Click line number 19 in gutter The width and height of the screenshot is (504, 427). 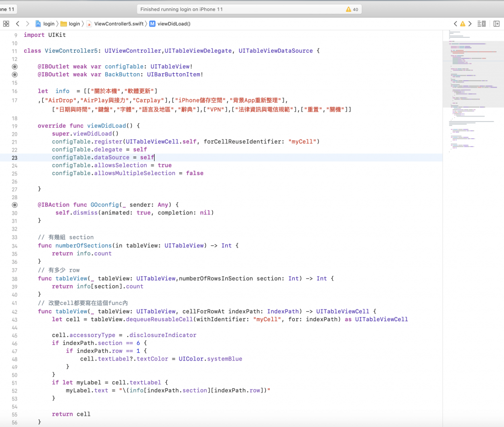tap(14, 126)
